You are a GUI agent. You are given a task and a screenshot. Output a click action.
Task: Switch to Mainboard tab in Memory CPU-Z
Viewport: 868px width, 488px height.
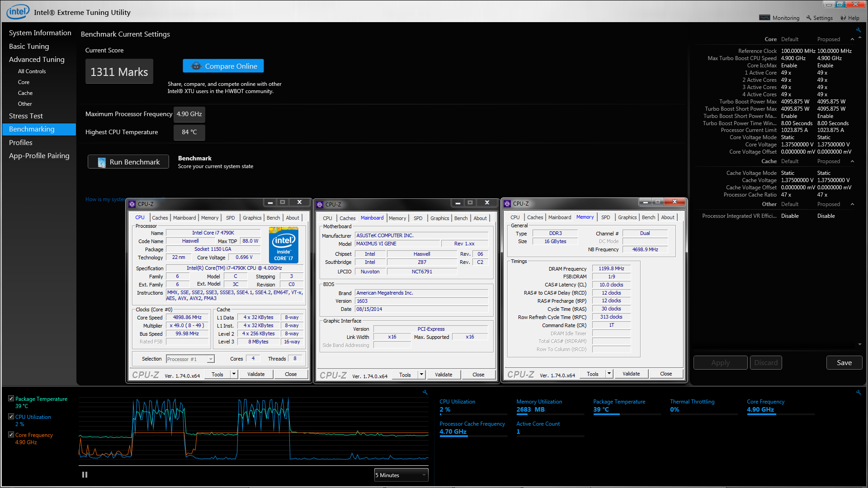(x=560, y=217)
